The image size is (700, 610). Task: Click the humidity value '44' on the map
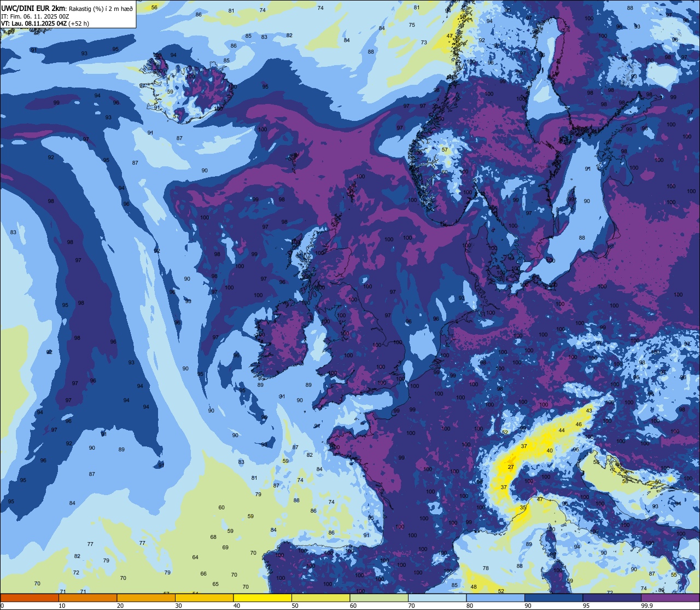point(561,431)
